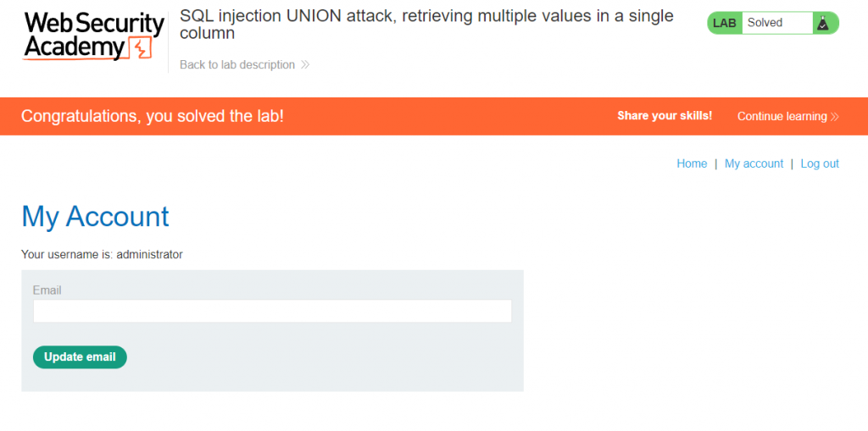This screenshot has height=431, width=868.
Task: Open My account navigation link
Action: (x=754, y=164)
